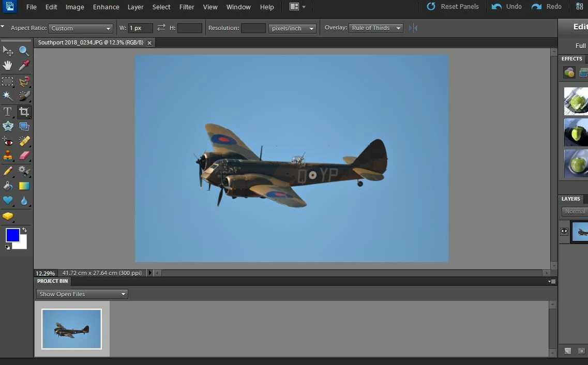Select the Spot Healing bandage tool
Viewport: 588px width, 365px height.
pos(24,142)
